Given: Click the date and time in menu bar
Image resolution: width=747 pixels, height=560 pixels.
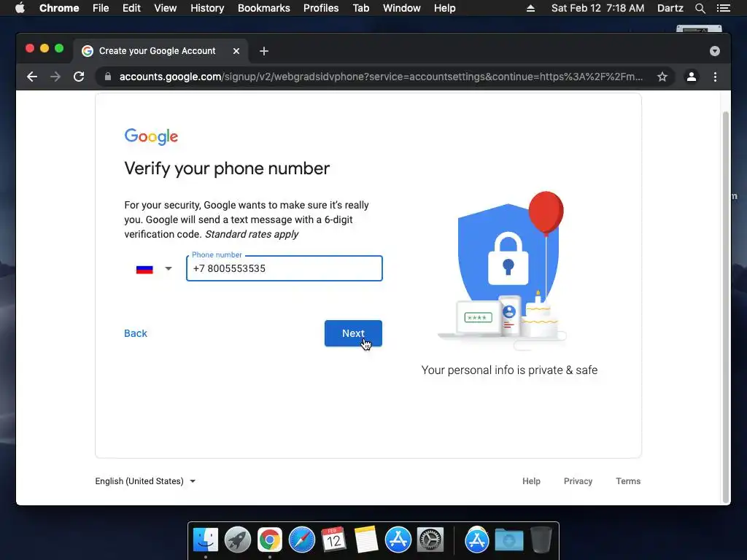Looking at the screenshot, I should coord(597,8).
